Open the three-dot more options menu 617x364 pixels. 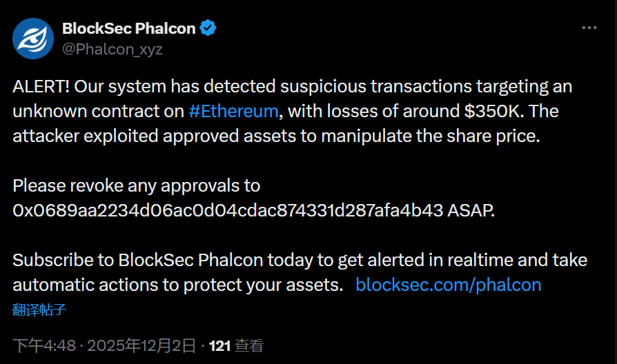point(589,28)
